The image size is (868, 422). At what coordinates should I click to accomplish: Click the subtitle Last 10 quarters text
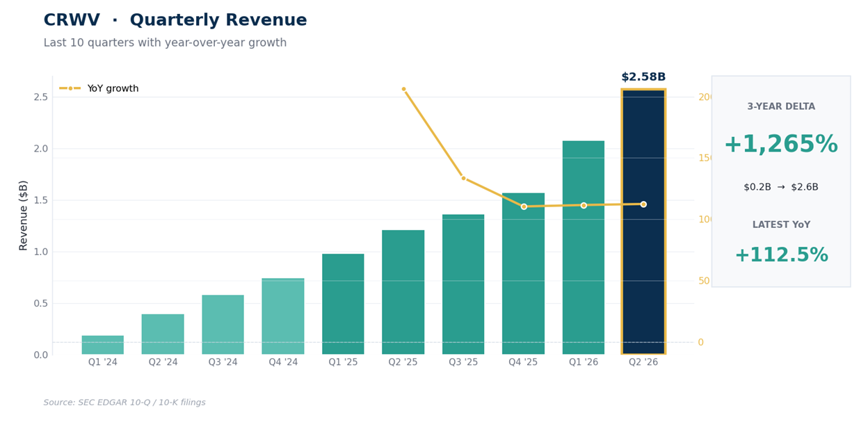165,43
